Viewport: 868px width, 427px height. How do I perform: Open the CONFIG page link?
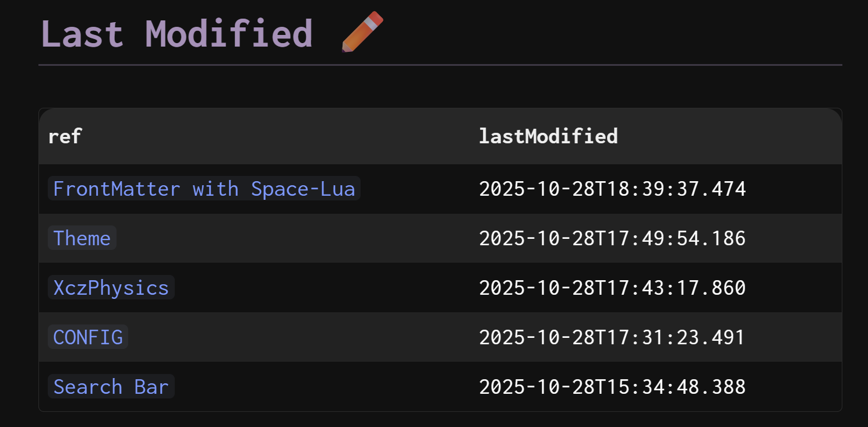tap(88, 337)
